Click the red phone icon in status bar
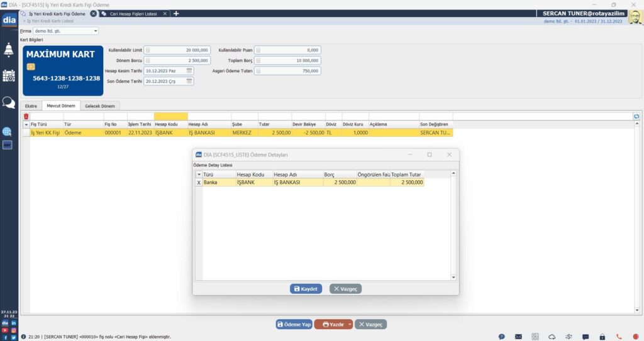The width and height of the screenshot is (644, 341). tap(619, 337)
